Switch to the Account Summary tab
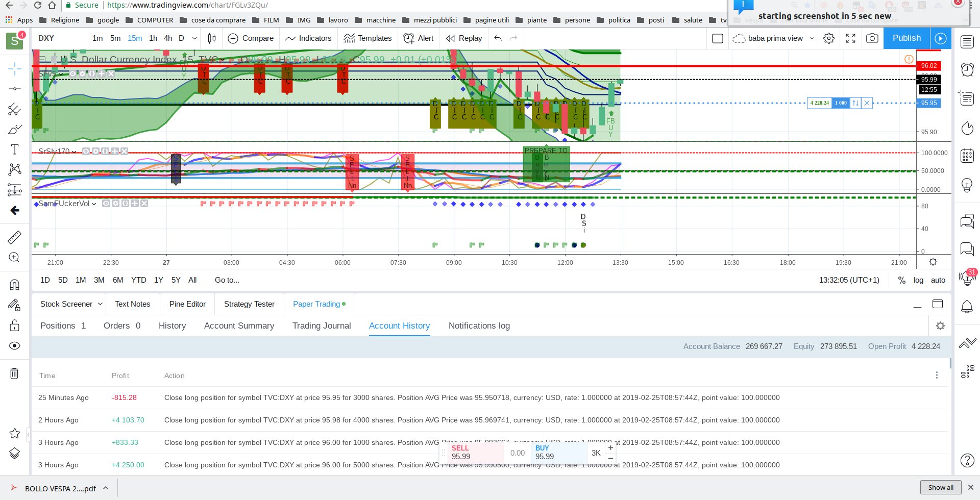 click(239, 326)
